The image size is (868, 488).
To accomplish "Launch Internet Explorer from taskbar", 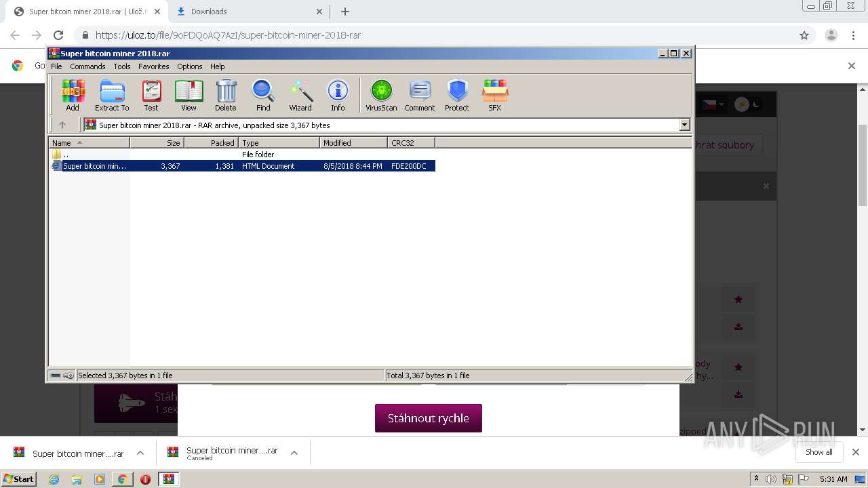I will [x=54, y=479].
